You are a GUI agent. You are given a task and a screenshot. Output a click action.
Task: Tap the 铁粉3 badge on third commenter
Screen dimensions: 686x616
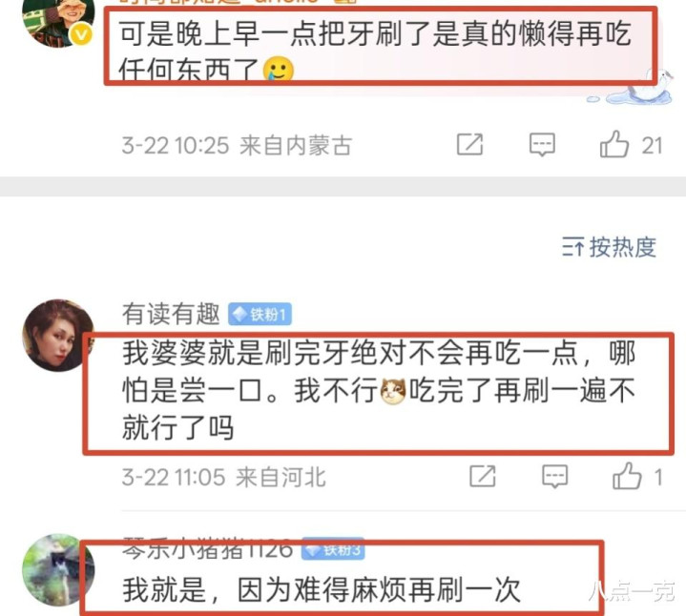tap(333, 548)
